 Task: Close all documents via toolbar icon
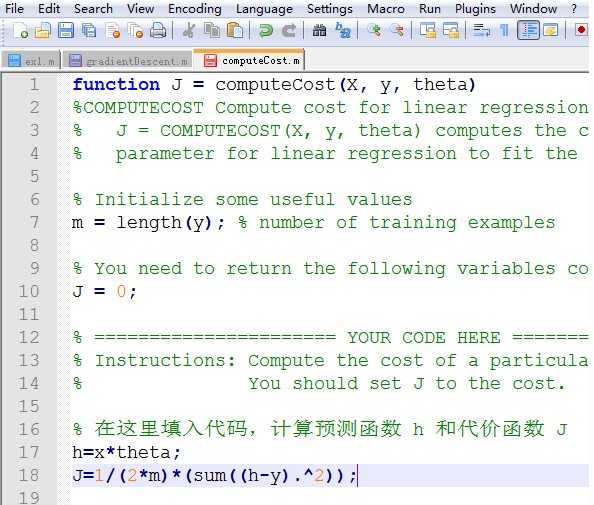click(136, 30)
